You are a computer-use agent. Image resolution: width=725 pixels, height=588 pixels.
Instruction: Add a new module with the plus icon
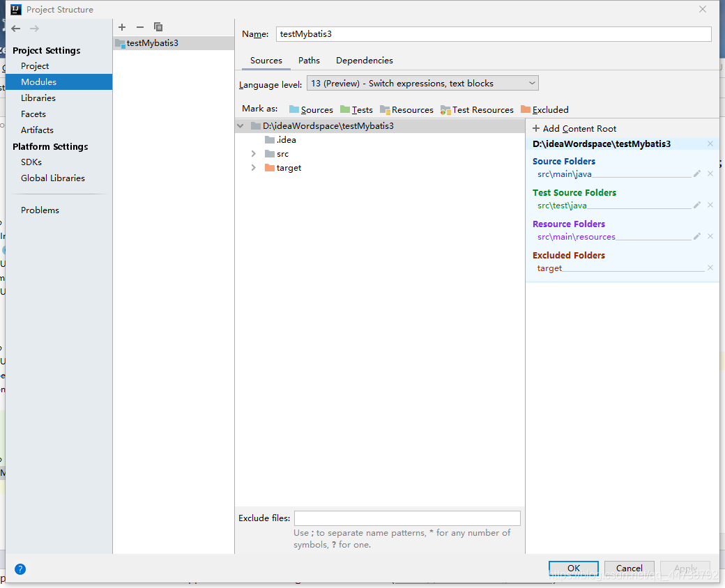pyautogui.click(x=122, y=27)
